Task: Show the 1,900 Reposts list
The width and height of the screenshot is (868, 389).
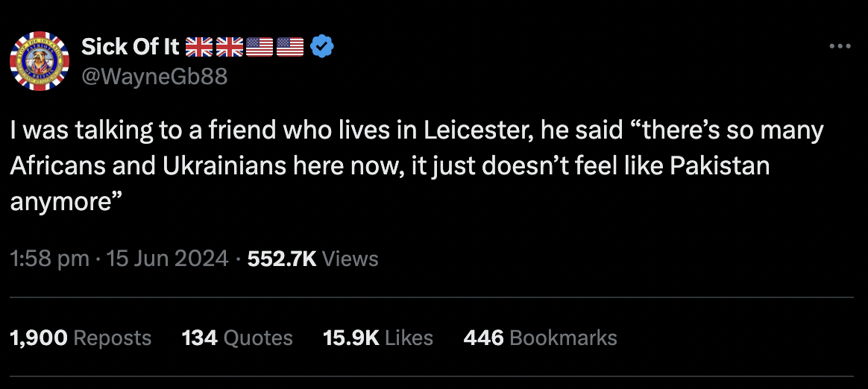Action: tap(81, 338)
